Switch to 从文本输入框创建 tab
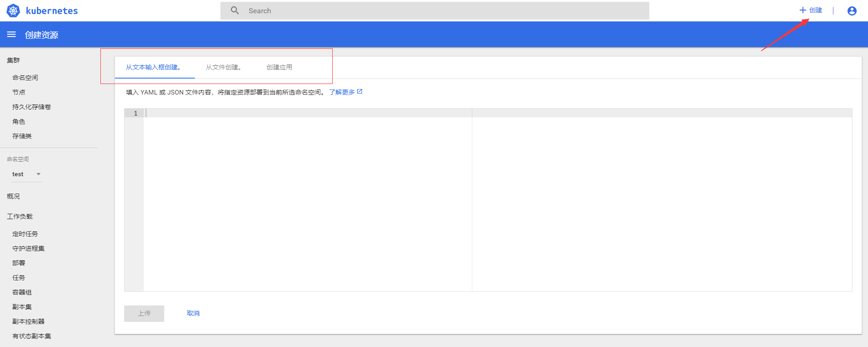868x347 pixels. tap(154, 67)
